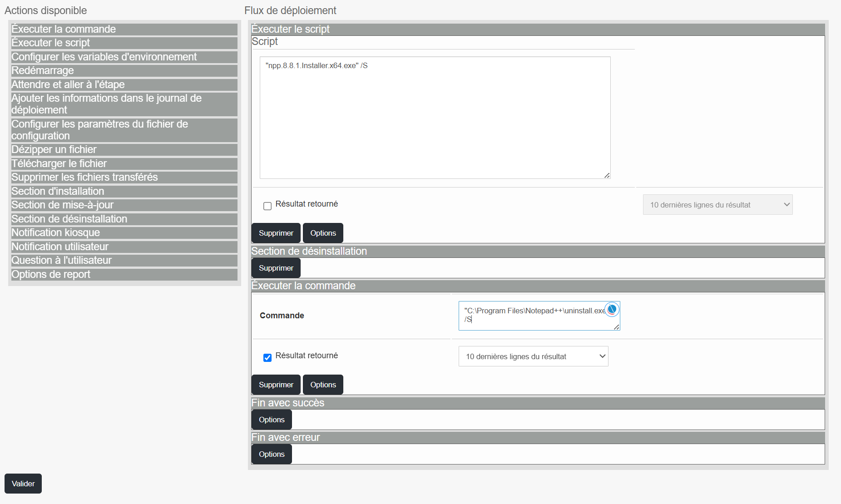Screen dimensions: 841x504
Task: Choose Télécharger le fichier action
Action: [x=124, y=164]
